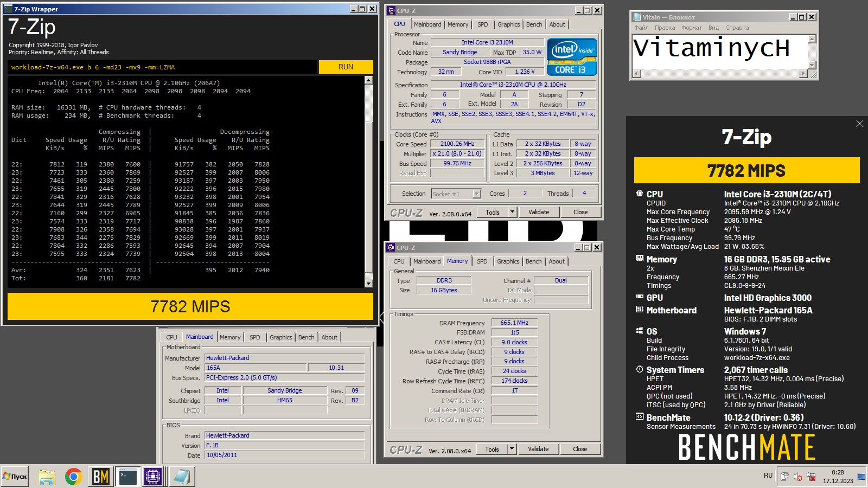The width and height of the screenshot is (868, 488).
Task: Open the Bench tab in top CPU-Z window
Action: tap(534, 24)
